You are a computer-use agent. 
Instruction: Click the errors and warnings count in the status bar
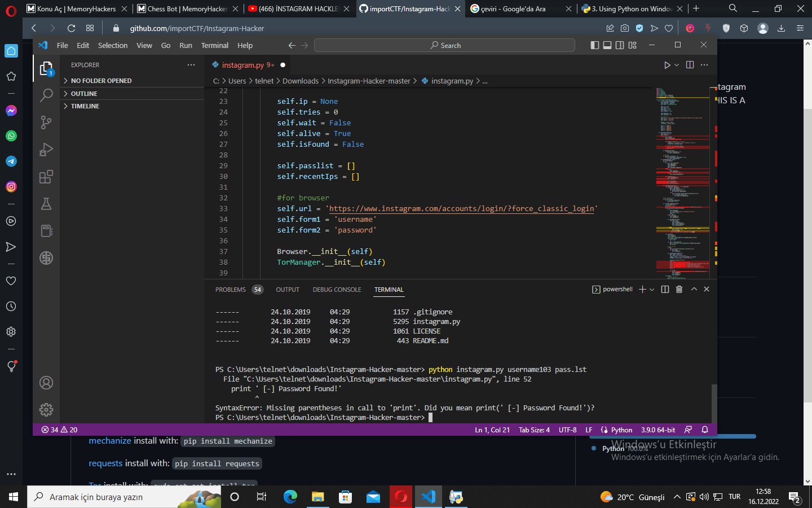59,430
